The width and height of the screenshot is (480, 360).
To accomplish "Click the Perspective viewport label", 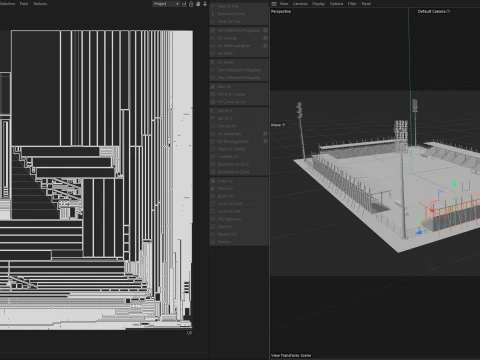I will (x=281, y=11).
